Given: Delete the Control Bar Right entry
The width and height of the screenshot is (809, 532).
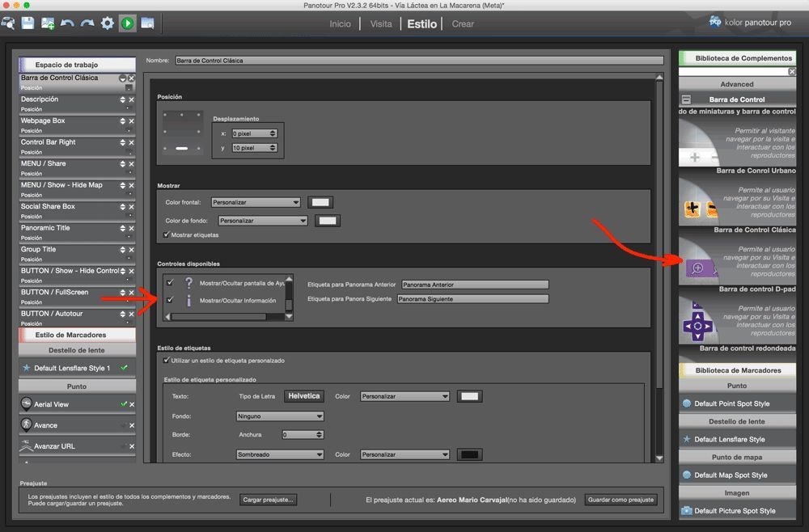Looking at the screenshot, I should tap(132, 142).
